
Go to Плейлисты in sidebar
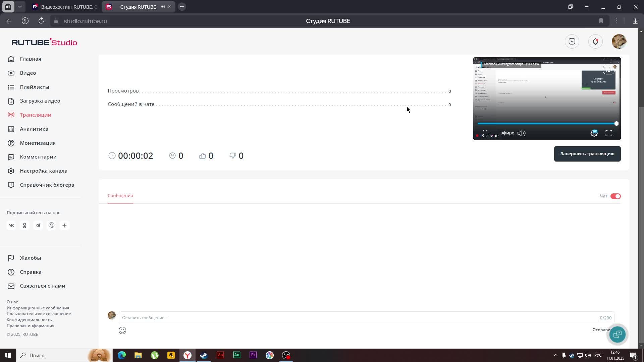34,87
